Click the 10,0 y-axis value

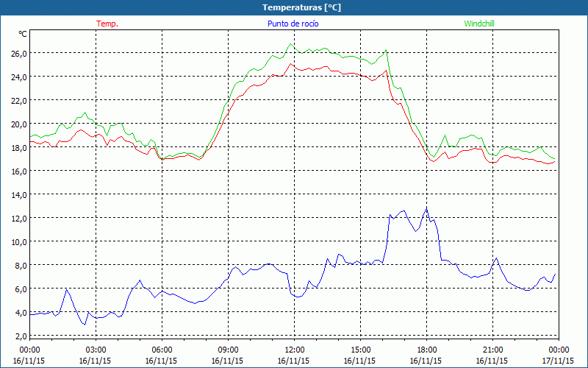pos(19,242)
